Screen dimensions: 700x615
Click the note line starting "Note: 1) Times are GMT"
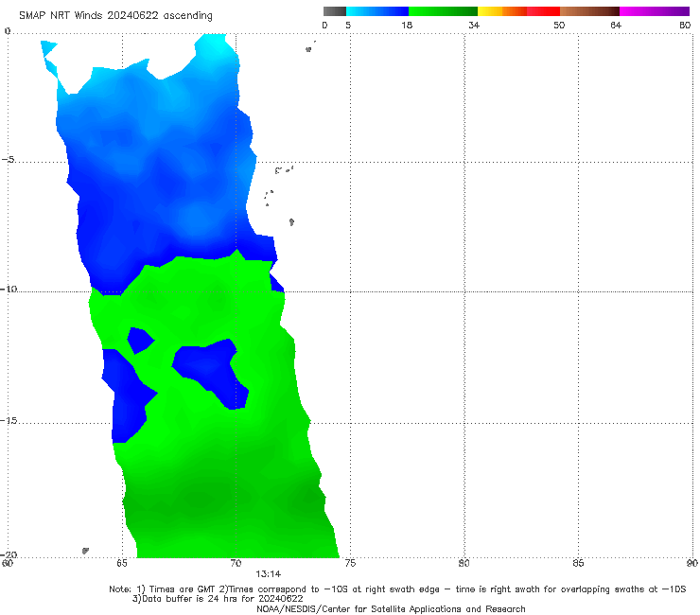pos(397,589)
